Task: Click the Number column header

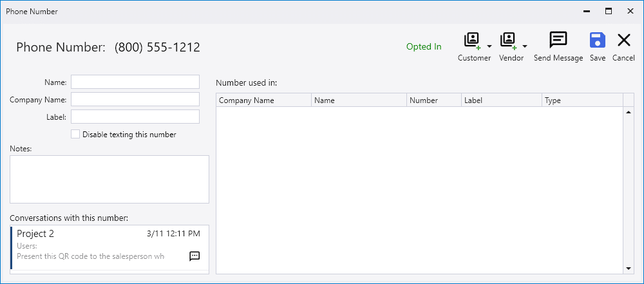Action: pyautogui.click(x=433, y=100)
